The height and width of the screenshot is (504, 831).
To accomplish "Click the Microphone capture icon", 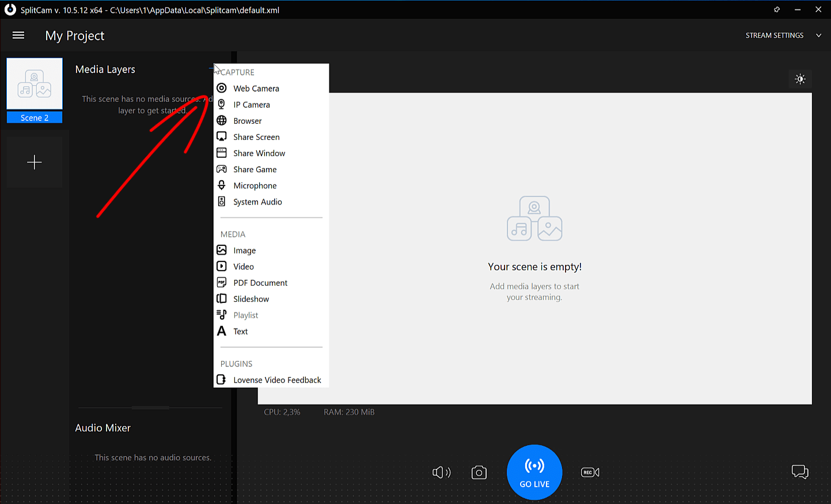I will coord(222,185).
